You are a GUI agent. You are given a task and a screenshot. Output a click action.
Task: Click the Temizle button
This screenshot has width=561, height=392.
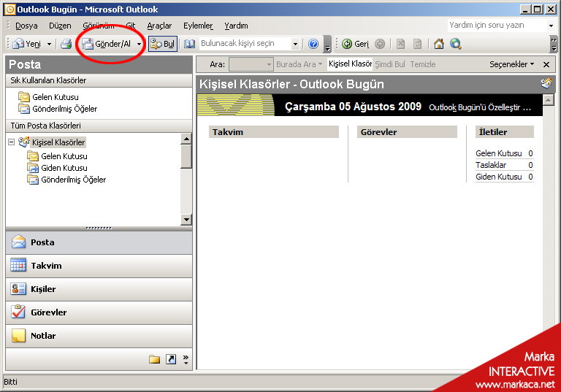click(x=423, y=64)
